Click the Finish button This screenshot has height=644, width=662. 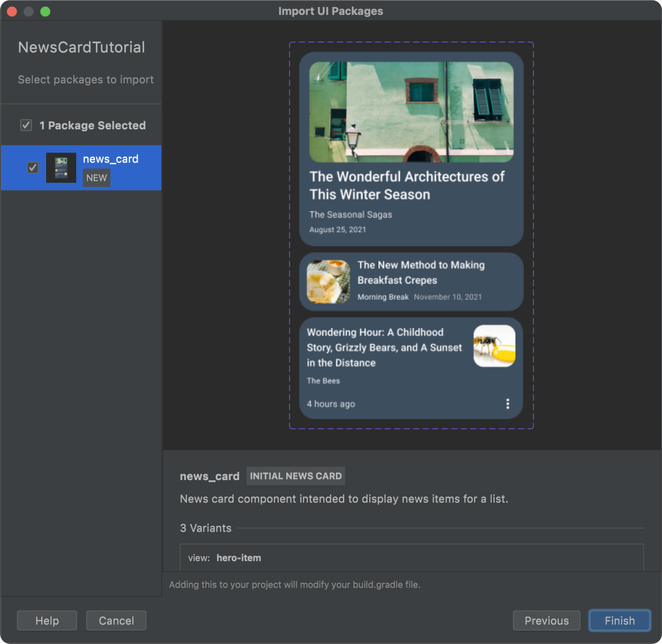(x=619, y=620)
